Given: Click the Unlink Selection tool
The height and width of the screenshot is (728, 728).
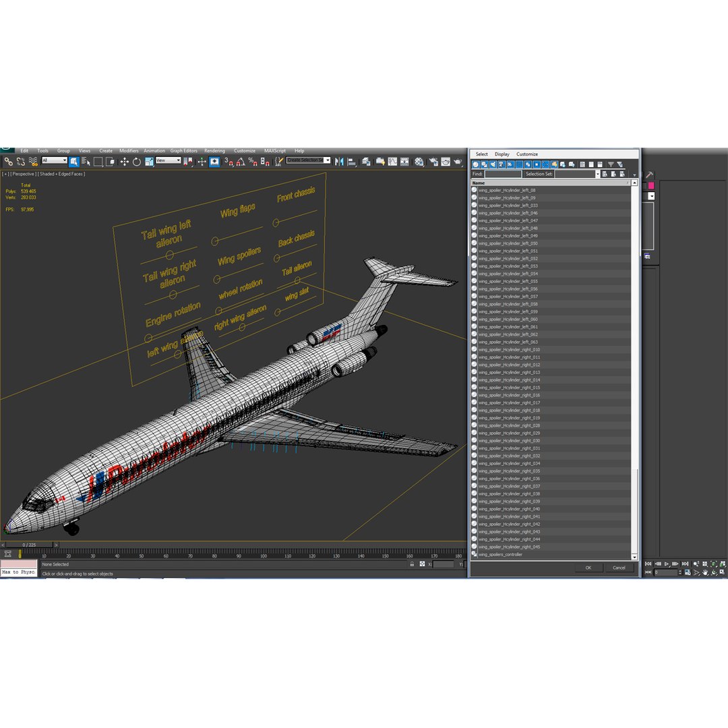Looking at the screenshot, I should [x=20, y=161].
